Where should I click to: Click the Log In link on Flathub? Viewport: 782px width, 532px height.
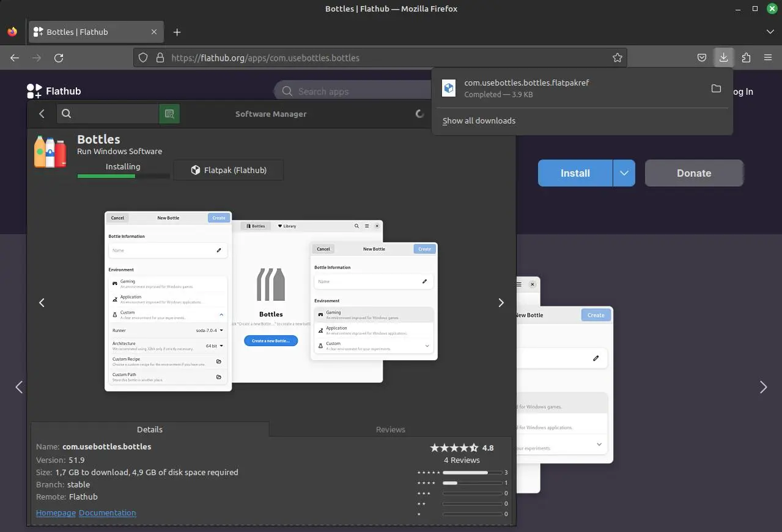coord(743,91)
